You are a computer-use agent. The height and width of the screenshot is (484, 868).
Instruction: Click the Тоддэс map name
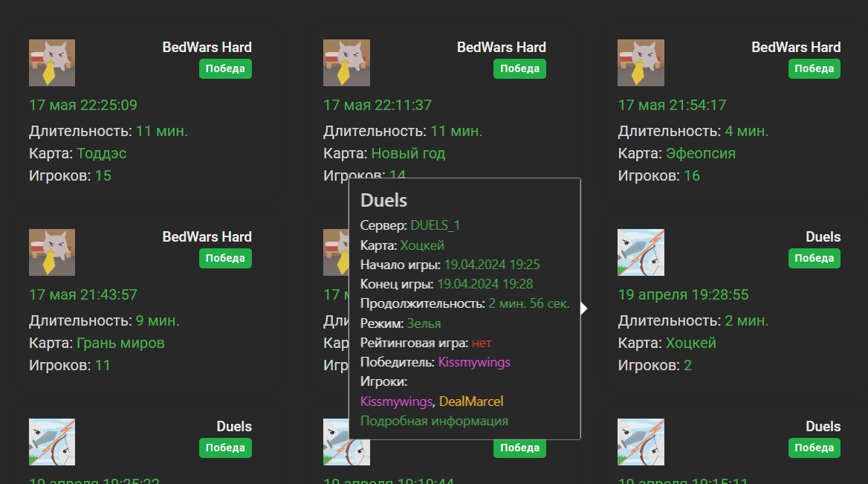click(102, 153)
